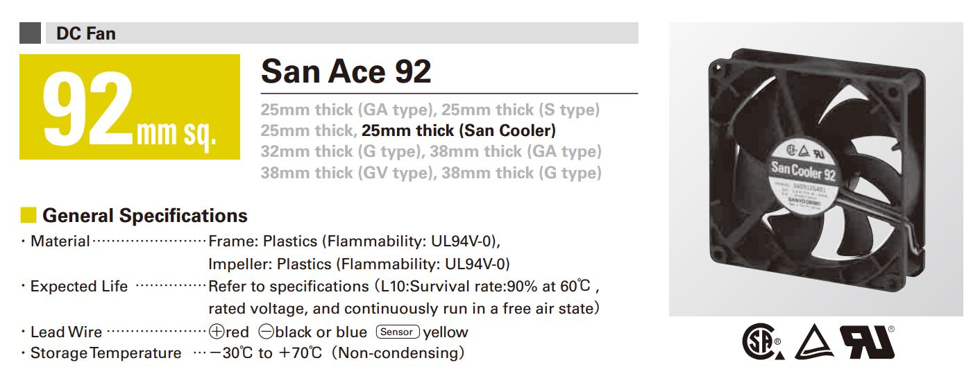Image resolution: width=980 pixels, height=374 pixels.
Task: Open the San Cooler 92 fan photo
Action: point(816,169)
